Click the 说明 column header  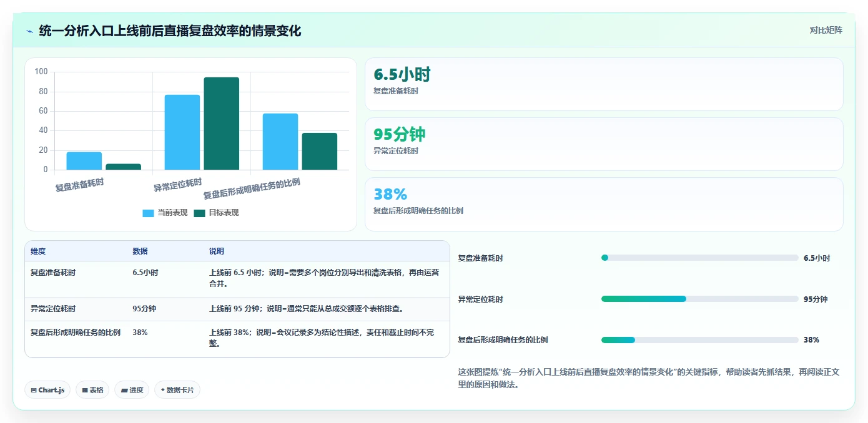coord(216,251)
